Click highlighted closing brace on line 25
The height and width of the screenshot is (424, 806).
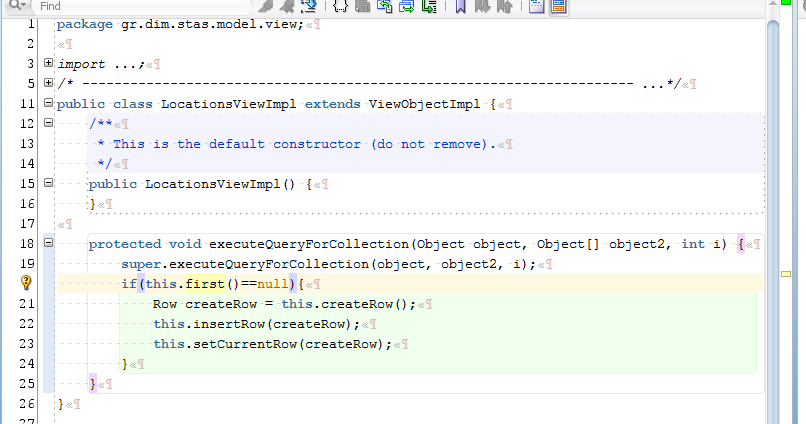(x=93, y=384)
